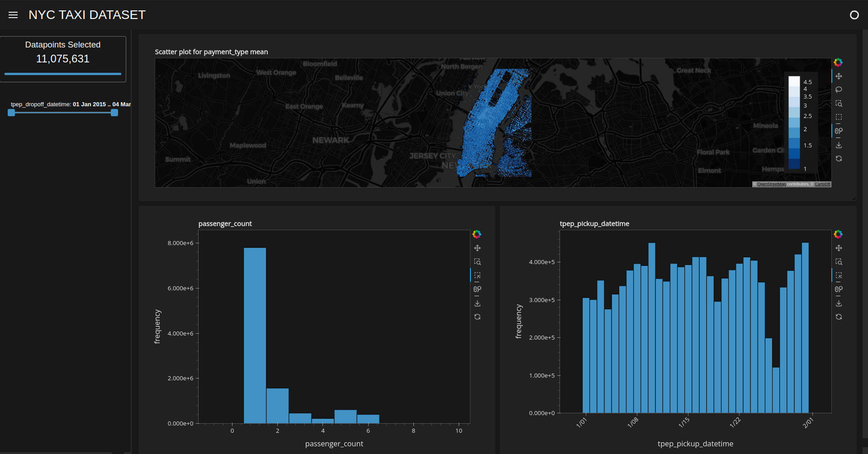
Task: Click the dropoff datetime slider end handle
Action: coord(114,113)
